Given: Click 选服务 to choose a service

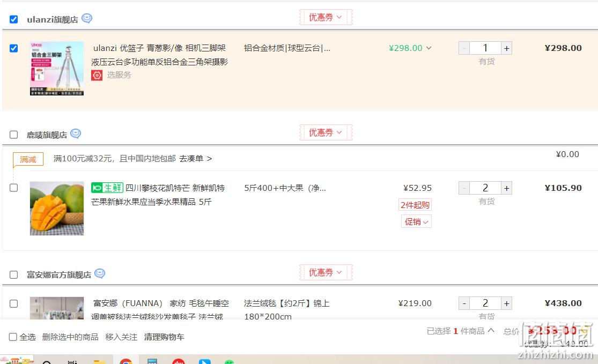Looking at the screenshot, I should point(119,75).
